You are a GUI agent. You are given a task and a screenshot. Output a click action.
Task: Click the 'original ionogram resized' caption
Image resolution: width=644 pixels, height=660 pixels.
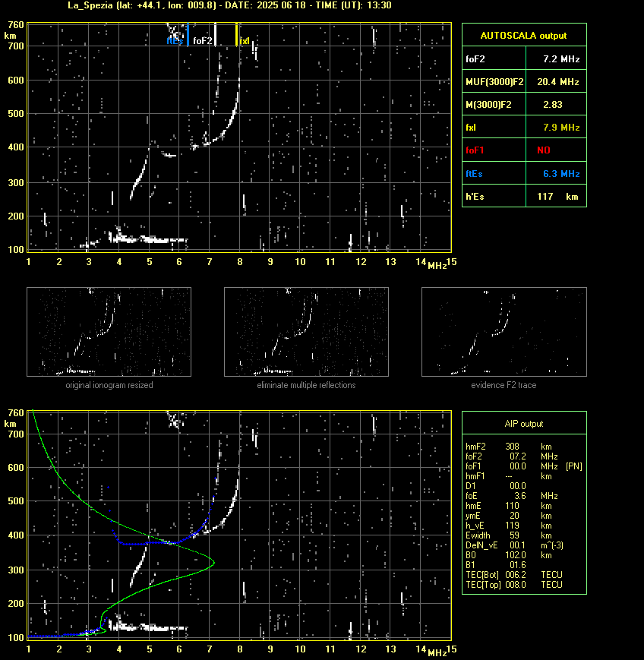(x=109, y=385)
